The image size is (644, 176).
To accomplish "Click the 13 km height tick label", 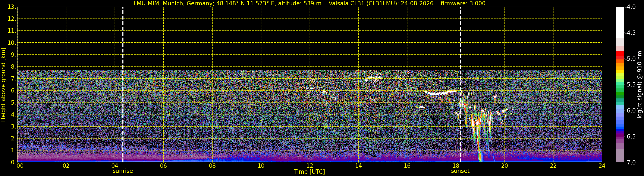I will tap(11, 7).
